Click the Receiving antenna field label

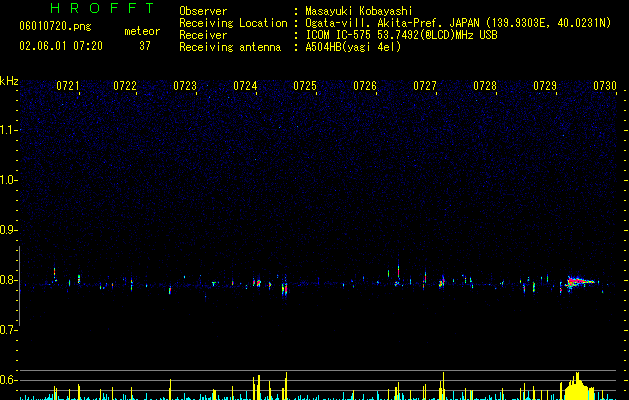(x=230, y=47)
